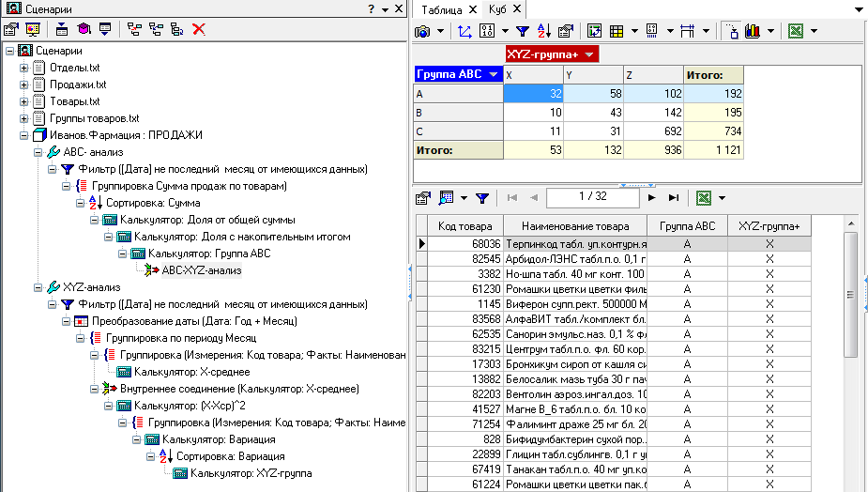This screenshot has width=868, height=492.
Task: Click the export wizard icon
Action: click(105, 29)
